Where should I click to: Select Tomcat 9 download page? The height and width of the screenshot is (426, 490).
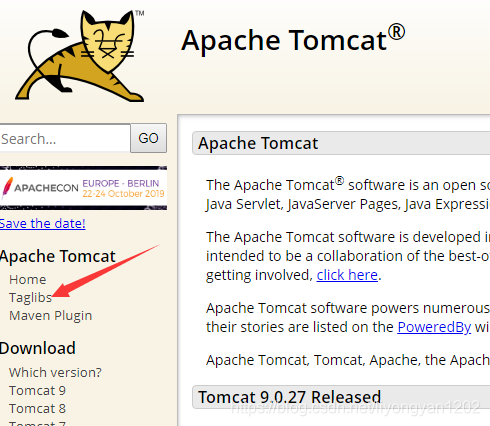pyautogui.click(x=37, y=390)
